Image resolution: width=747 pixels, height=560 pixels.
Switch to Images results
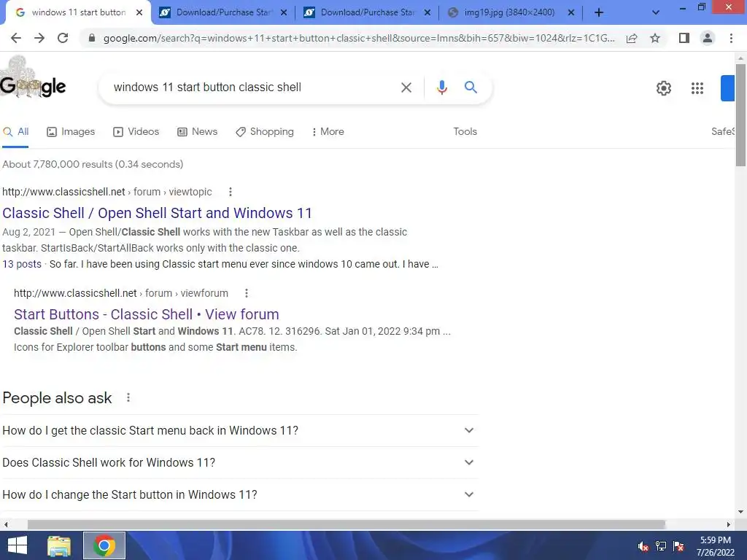point(71,132)
